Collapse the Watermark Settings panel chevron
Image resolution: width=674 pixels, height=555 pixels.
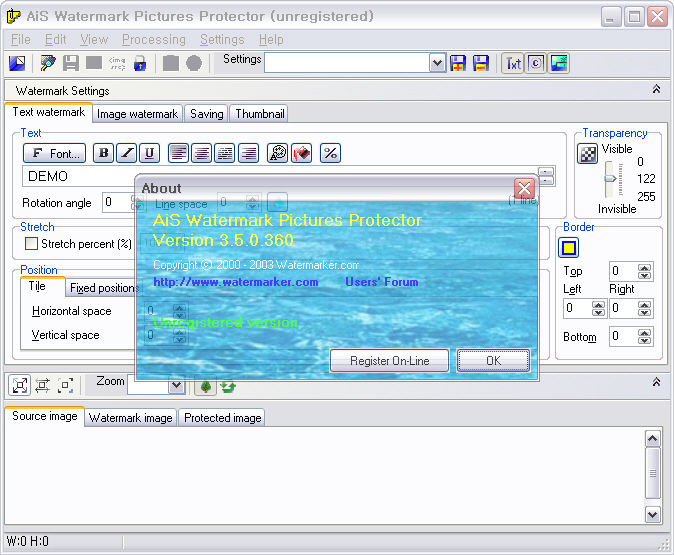[656, 89]
